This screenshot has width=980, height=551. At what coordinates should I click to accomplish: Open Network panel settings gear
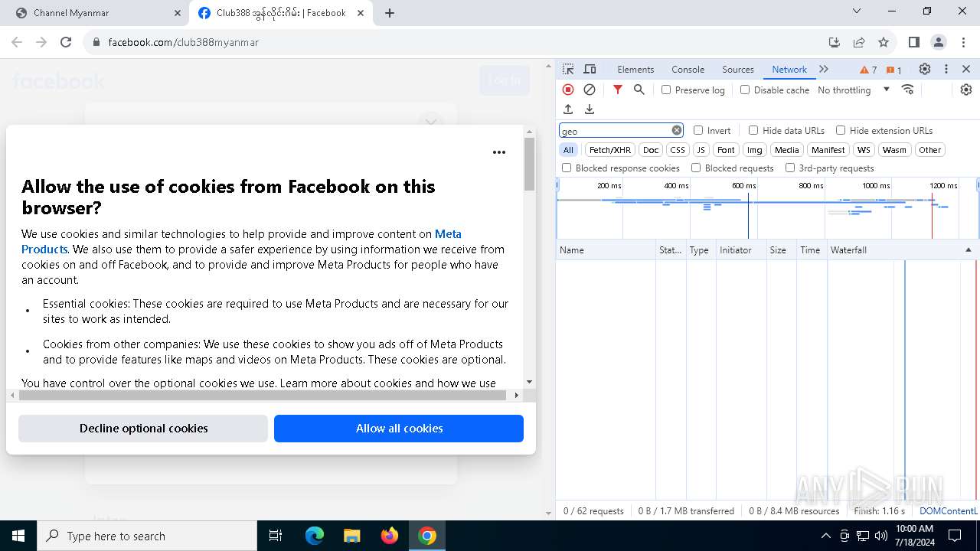[966, 90]
